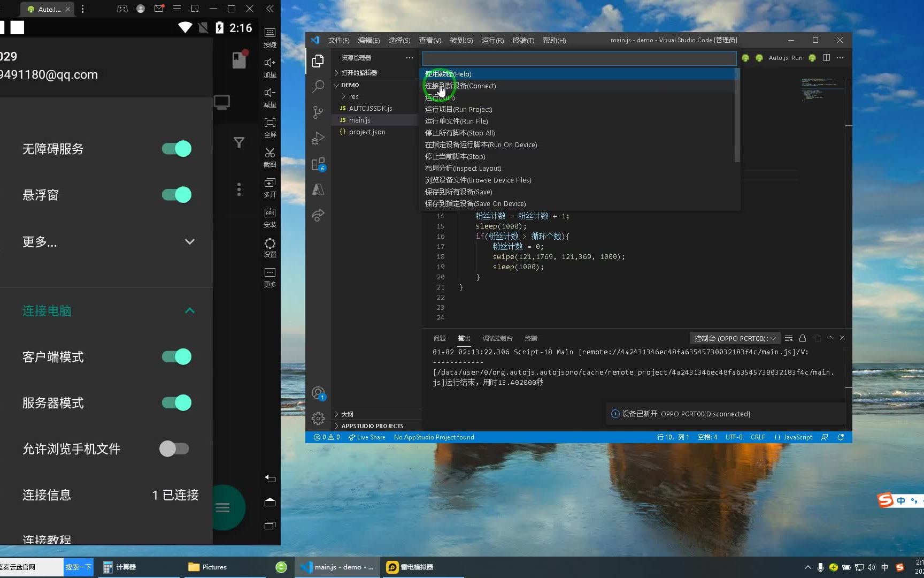The image size is (924, 578).
Task: Switch to the 调试控制台 tab
Action: [497, 338]
